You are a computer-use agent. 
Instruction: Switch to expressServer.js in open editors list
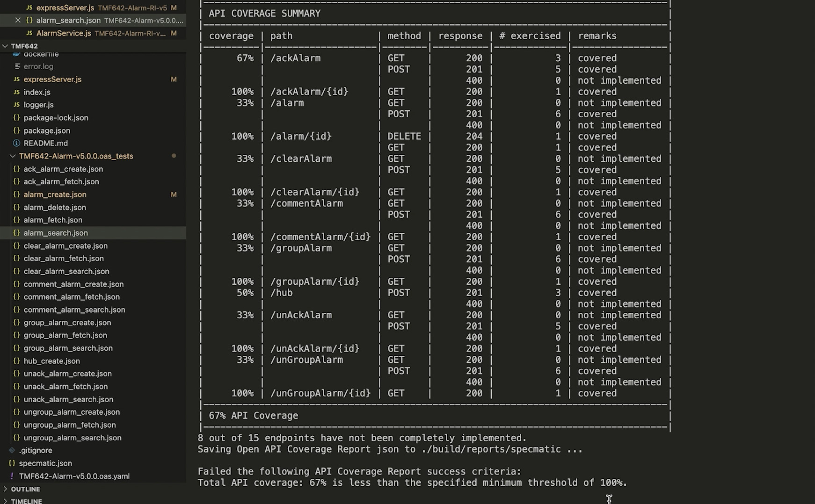coord(65,8)
